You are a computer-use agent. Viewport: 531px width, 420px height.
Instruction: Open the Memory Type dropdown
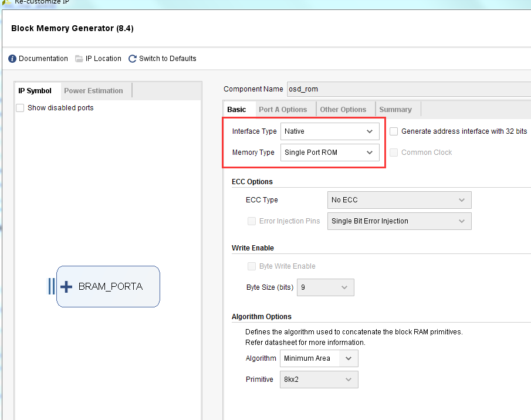click(330, 153)
